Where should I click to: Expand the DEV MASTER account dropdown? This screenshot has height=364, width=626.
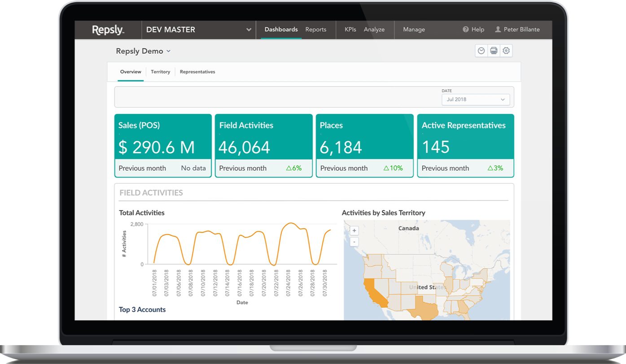[x=249, y=30]
